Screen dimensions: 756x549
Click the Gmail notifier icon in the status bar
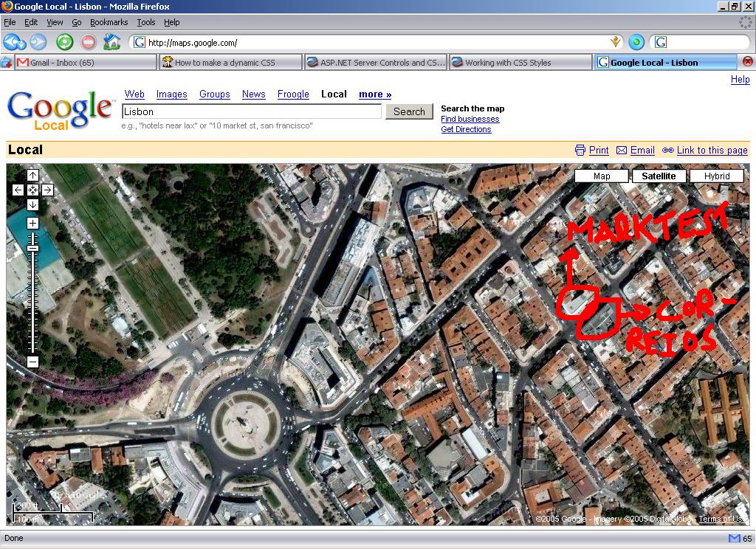(x=735, y=539)
